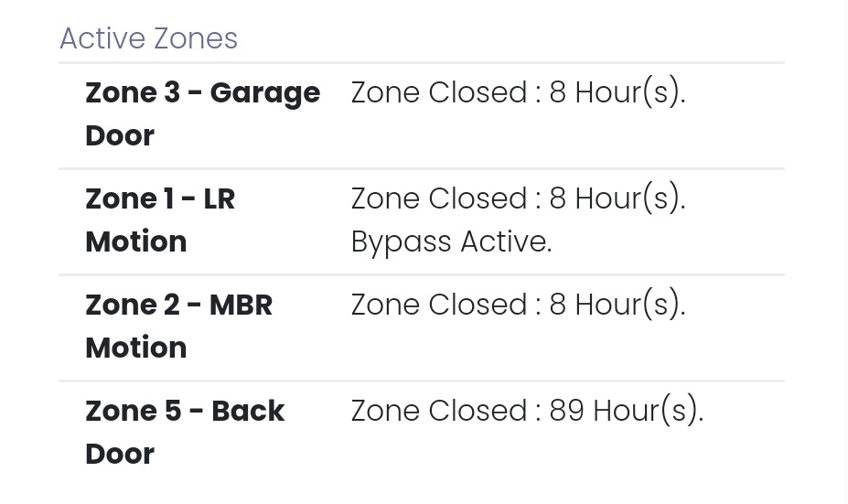Viewport: 848px width, 504px height.
Task: Click the word Back in Zone 5
Action: (x=248, y=411)
